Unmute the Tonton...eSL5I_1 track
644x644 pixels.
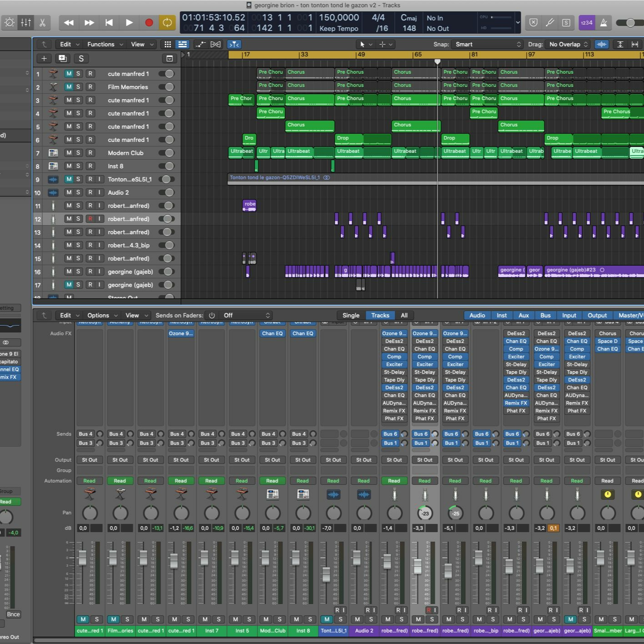[69, 179]
